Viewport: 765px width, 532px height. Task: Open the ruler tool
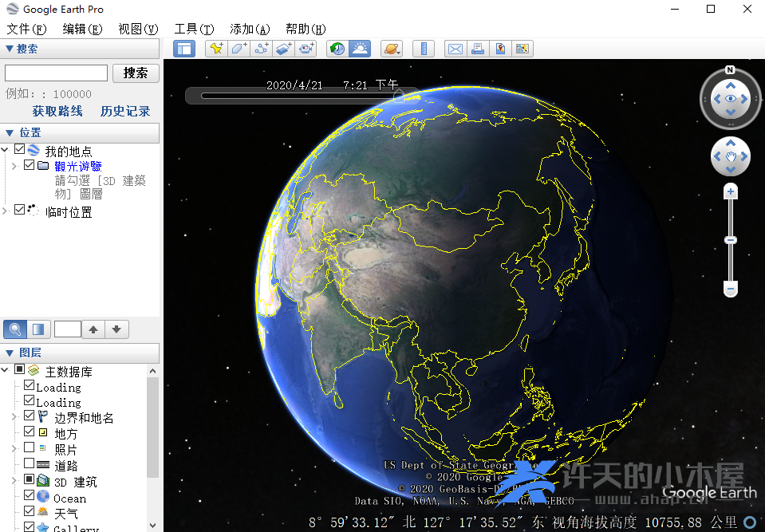point(424,49)
